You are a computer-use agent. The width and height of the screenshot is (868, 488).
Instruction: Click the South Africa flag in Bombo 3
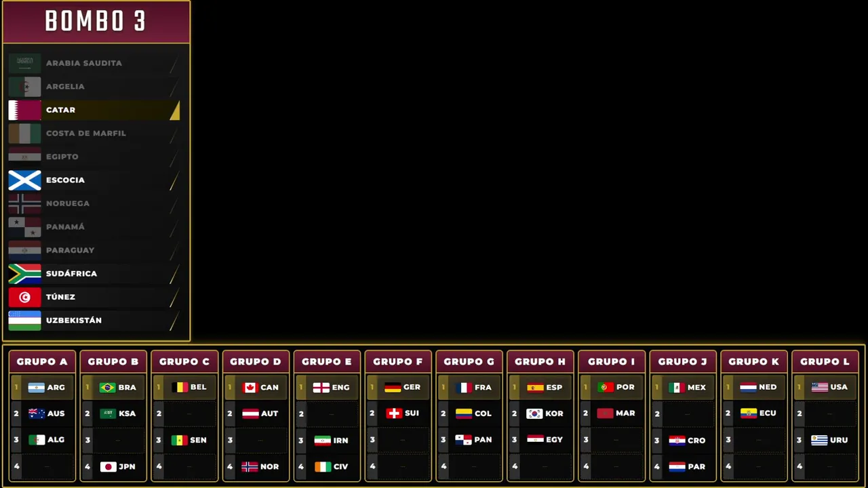tap(24, 274)
